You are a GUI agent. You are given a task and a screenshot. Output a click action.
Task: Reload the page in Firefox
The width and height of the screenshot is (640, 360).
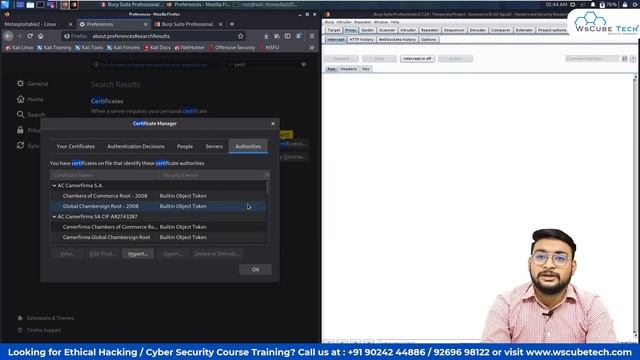pos(30,36)
